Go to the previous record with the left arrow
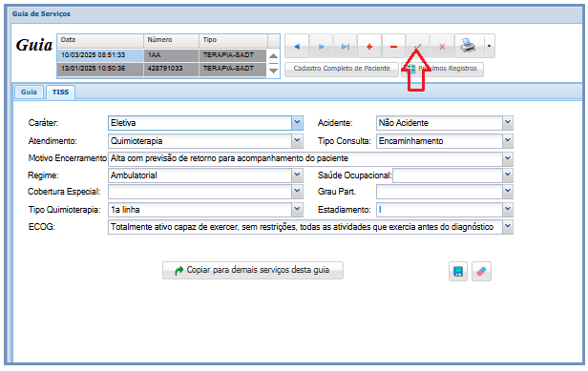This screenshot has width=588, height=371. click(x=297, y=47)
